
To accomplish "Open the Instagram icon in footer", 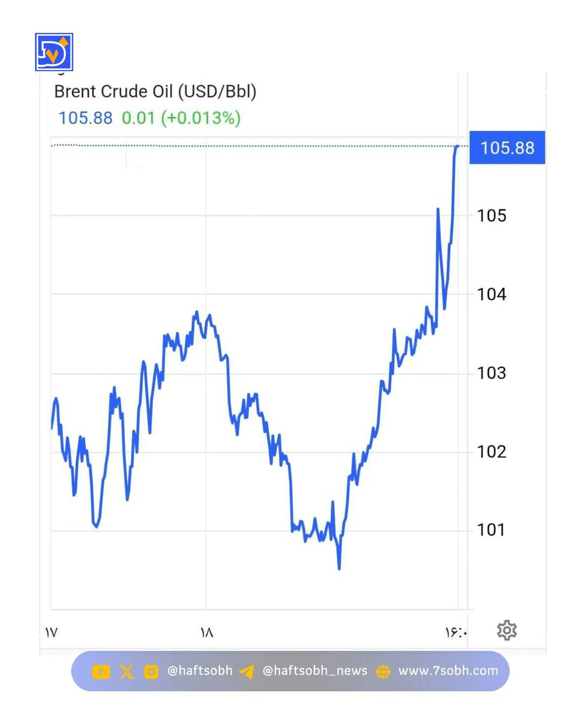I will [151, 671].
